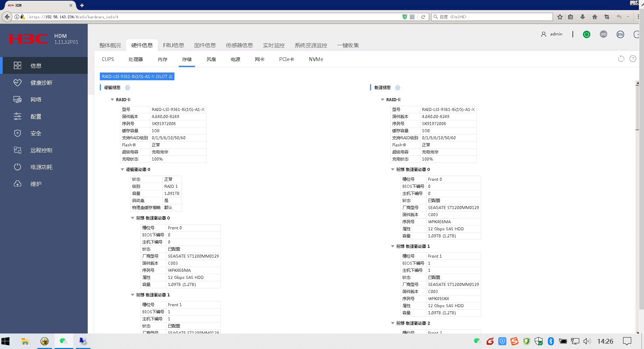Select the 电源 sub-tab

coord(235,59)
